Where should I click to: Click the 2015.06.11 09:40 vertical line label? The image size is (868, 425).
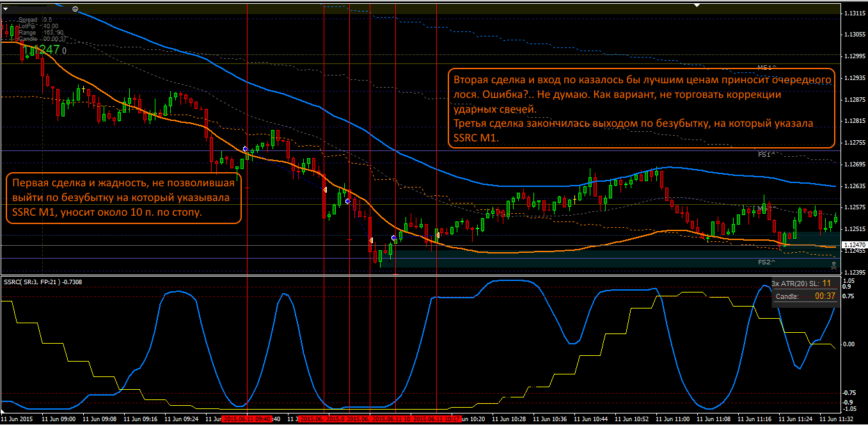246,419
